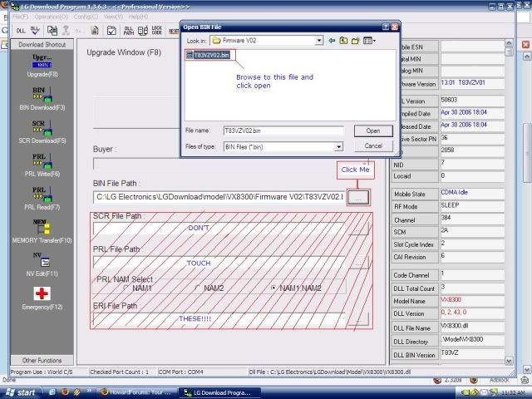Click the Upgrade(F8) shortcut icon
This screenshot has height=399, width=532.
coord(42,61)
